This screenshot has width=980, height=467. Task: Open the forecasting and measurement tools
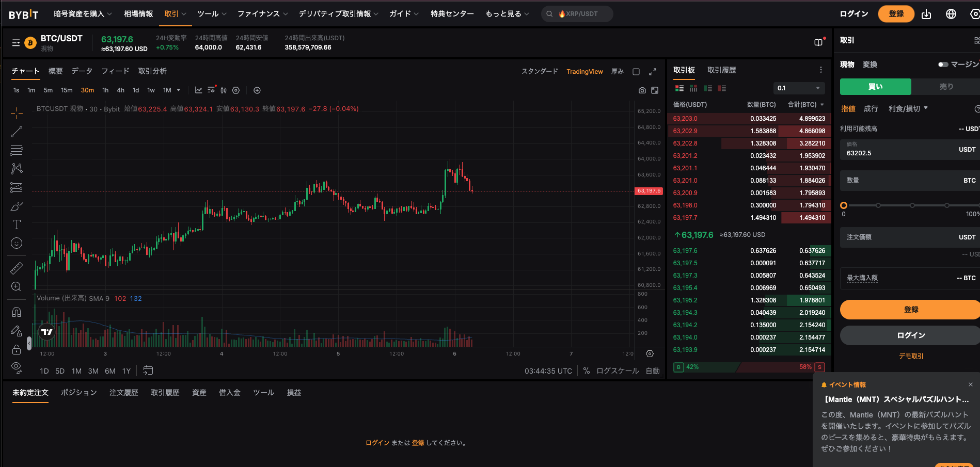pos(17,187)
